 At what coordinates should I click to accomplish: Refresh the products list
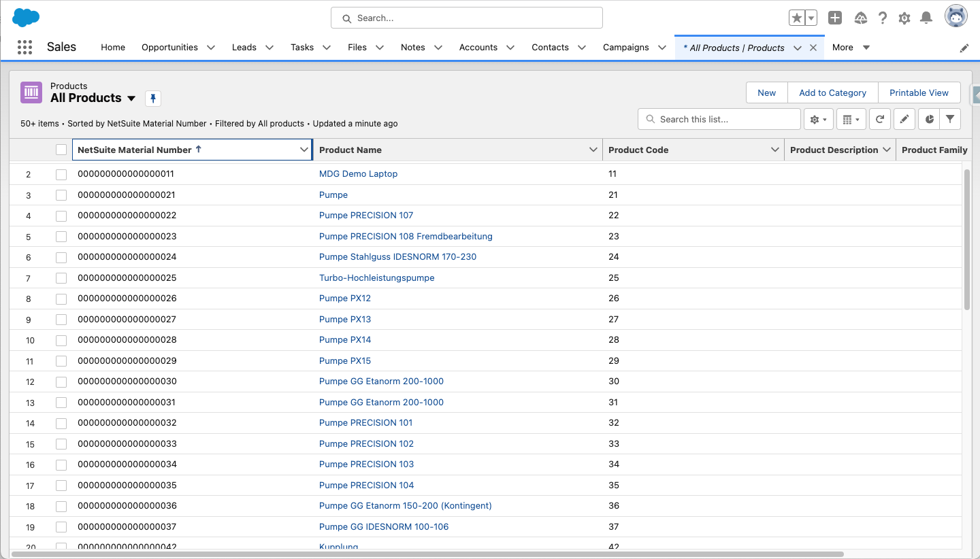tap(880, 119)
